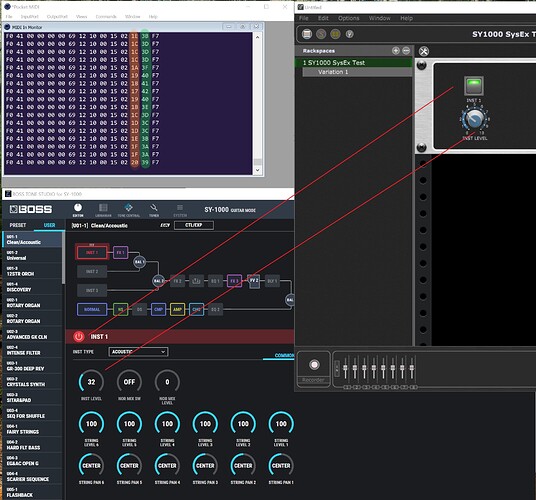Click the MIDI In Monitor scroll up arrow
The image size is (536, 500).
tap(257, 37)
